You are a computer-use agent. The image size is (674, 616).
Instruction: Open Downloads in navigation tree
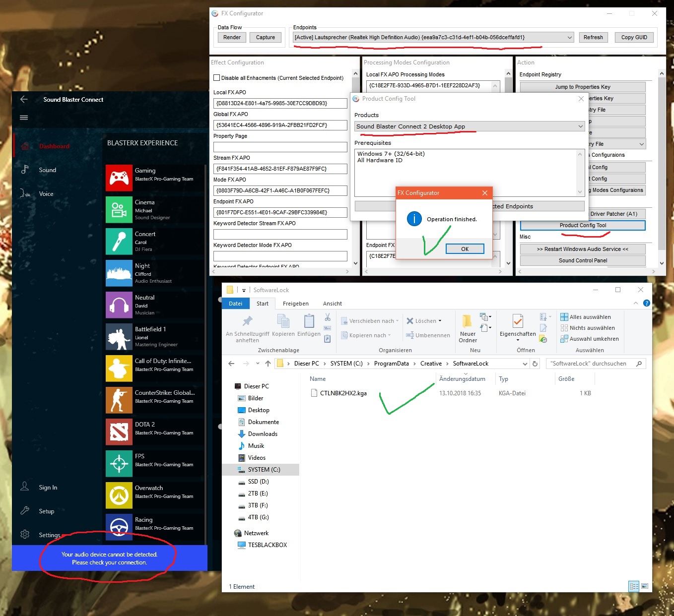(263, 434)
